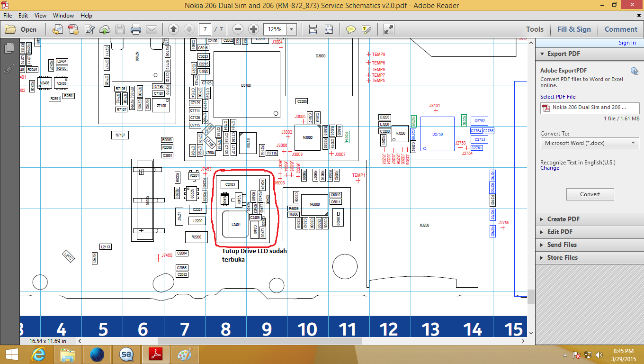
Task: Open the View menu
Action: point(40,16)
